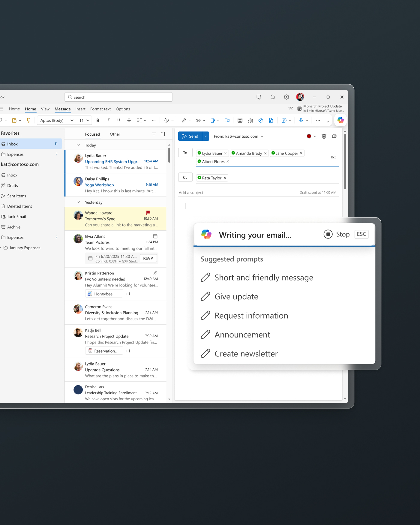Pop out the draft to new window
420x525 pixels.
coord(334,136)
